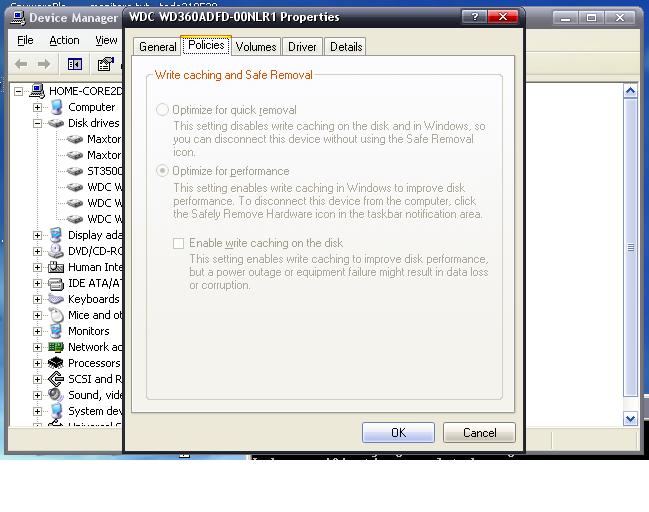Enable write caching on the disk checkbox
Screen dimensions: 649x512
coord(178,243)
